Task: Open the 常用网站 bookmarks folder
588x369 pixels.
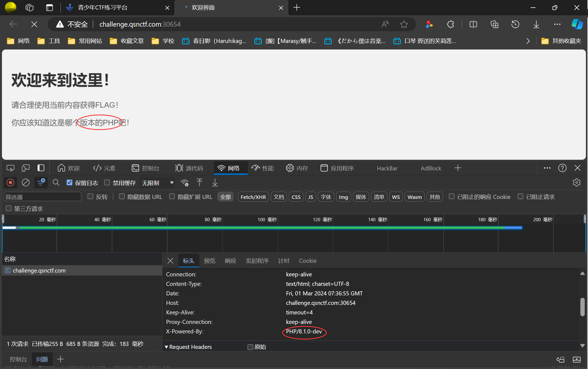Action: tap(85, 41)
